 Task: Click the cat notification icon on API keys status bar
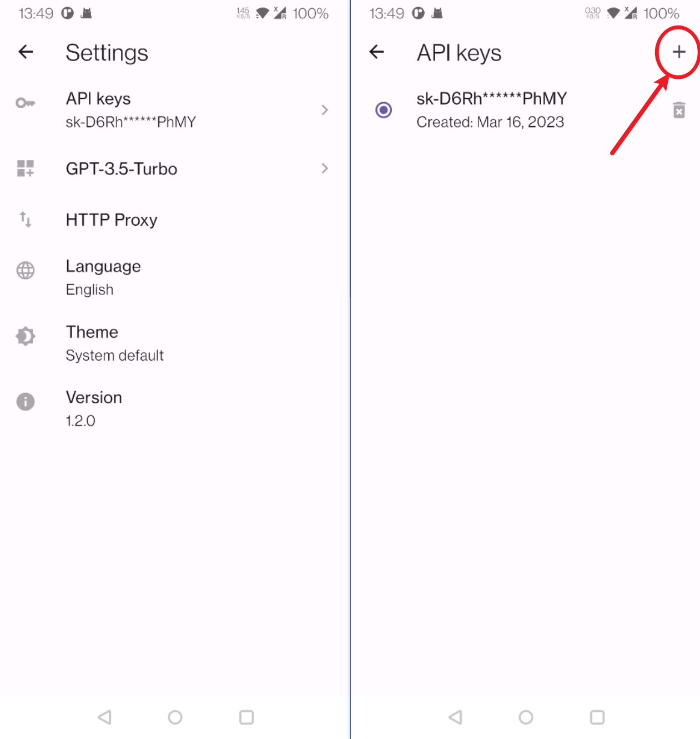tap(437, 13)
